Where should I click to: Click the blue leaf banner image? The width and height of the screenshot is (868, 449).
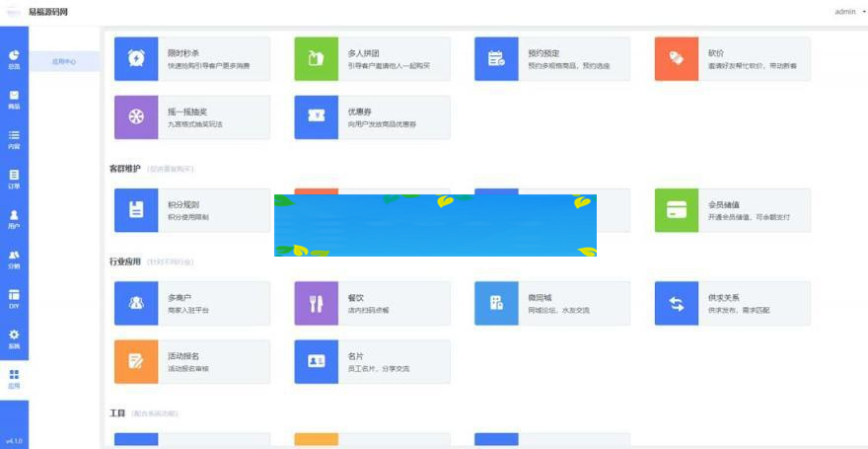[435, 225]
